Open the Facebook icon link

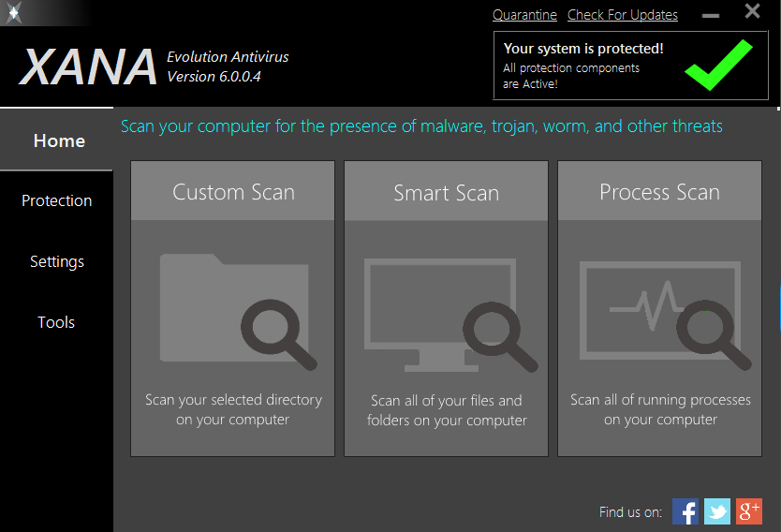tap(685, 510)
